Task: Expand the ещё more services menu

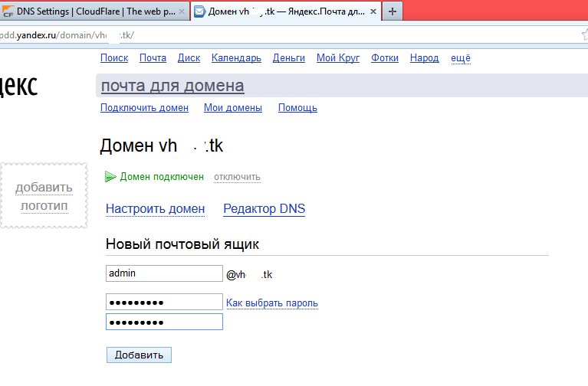Action: click(x=460, y=58)
